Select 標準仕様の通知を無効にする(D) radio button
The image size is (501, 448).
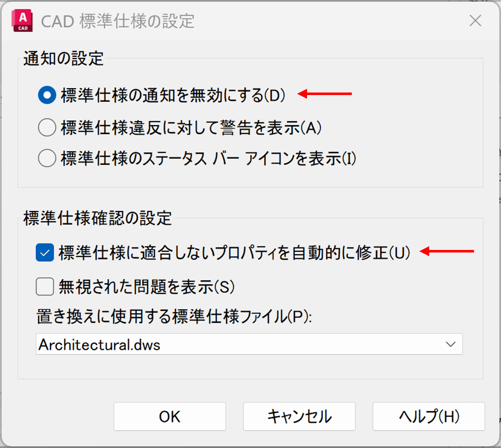47,95
